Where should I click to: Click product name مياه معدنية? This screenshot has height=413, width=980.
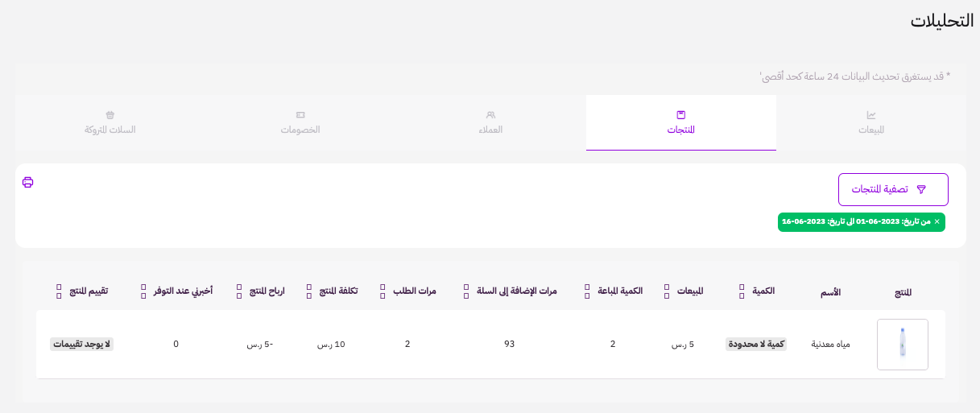click(x=831, y=345)
